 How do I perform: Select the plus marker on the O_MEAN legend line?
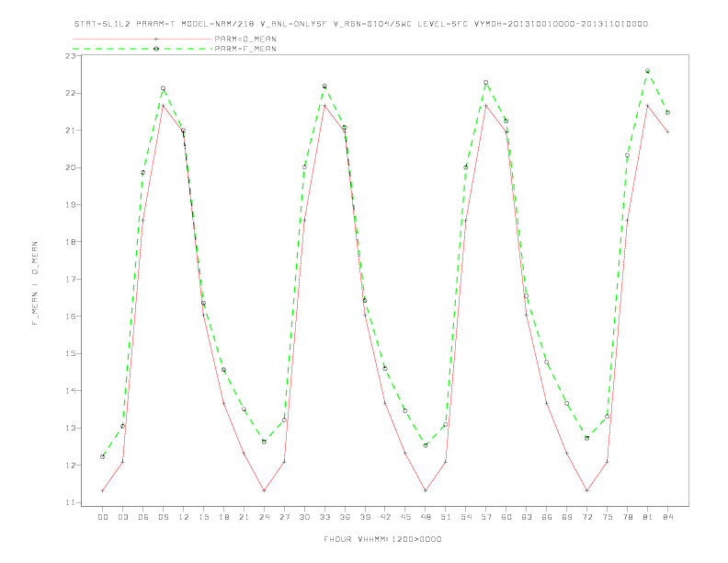coord(156,39)
